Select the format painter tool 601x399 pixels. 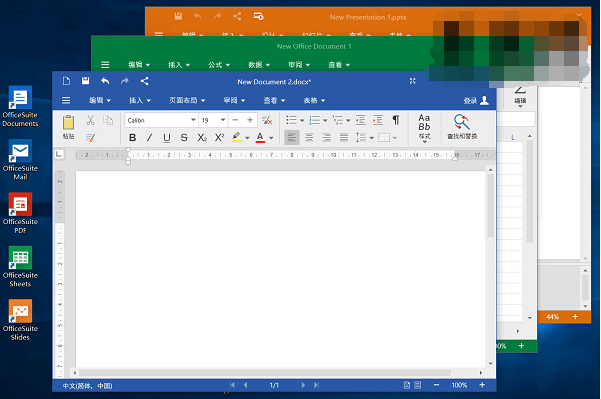click(x=90, y=137)
